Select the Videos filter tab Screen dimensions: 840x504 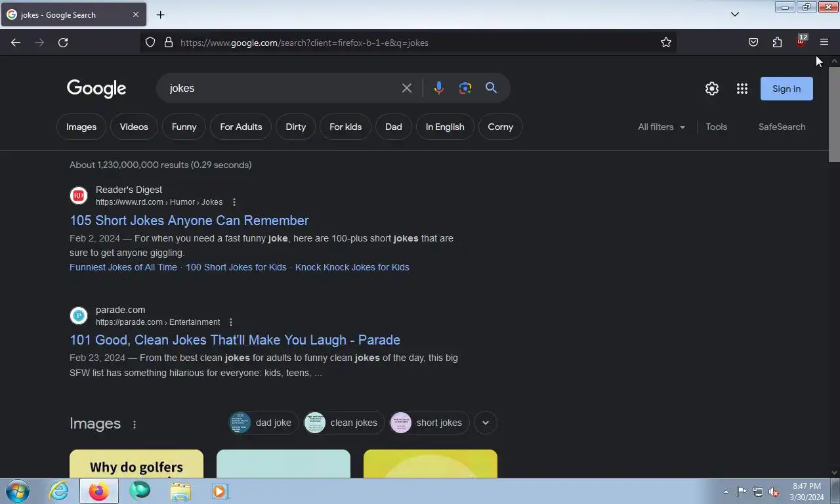(x=134, y=127)
